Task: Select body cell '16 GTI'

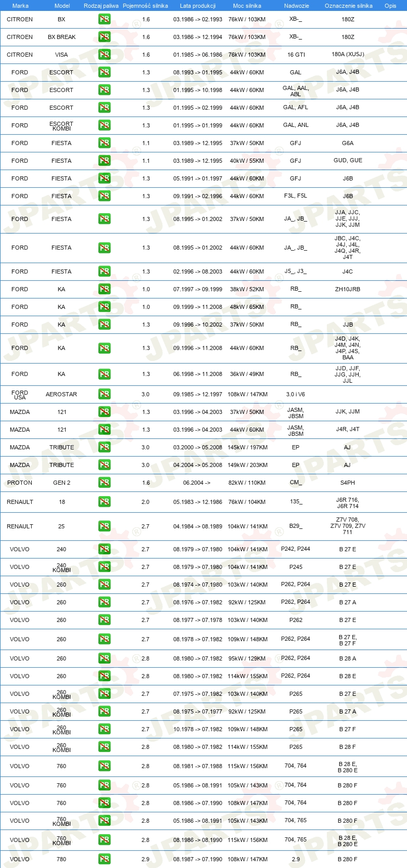Action: (x=296, y=55)
